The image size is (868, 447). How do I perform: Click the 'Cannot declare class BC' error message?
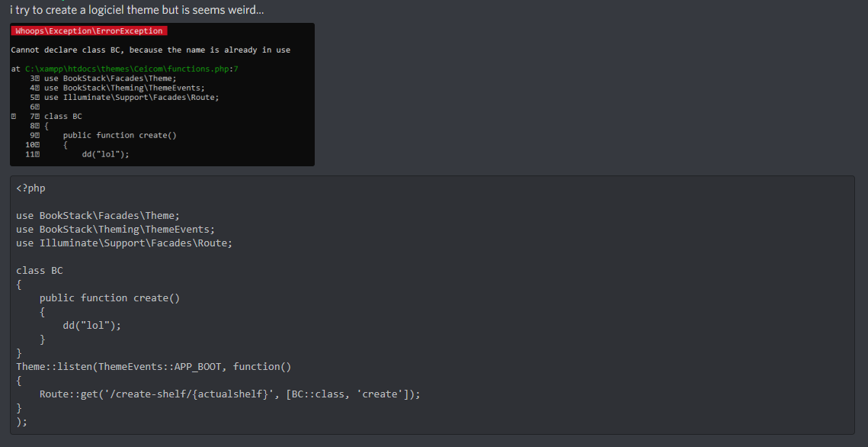pos(151,50)
